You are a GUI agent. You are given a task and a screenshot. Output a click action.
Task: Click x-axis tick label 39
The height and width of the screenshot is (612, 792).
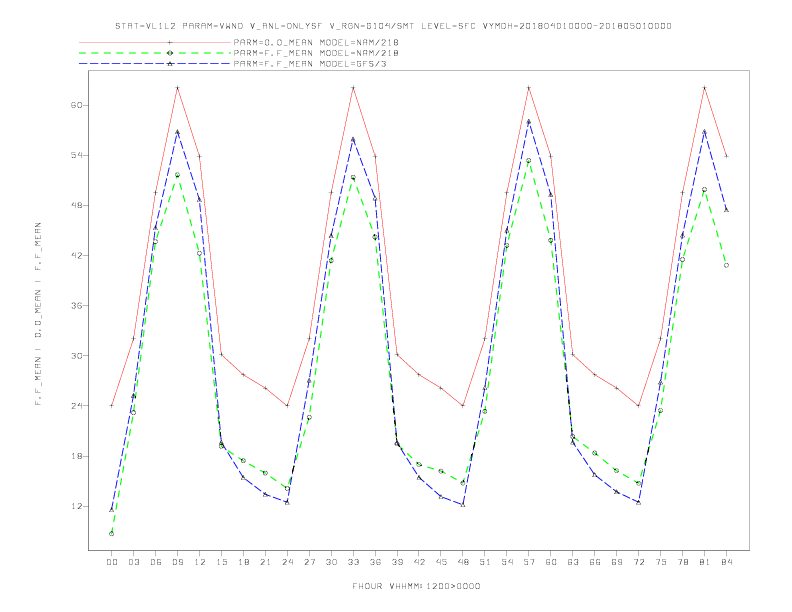[x=397, y=562]
